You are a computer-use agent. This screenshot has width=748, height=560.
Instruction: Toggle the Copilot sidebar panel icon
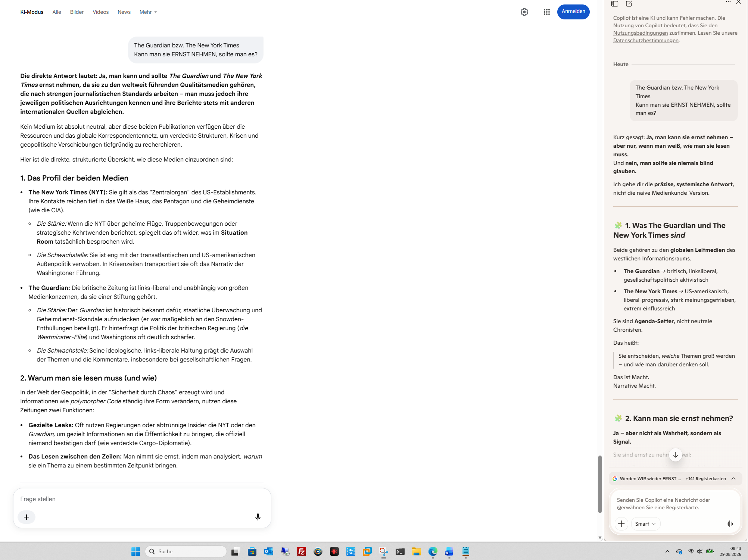(x=615, y=4)
